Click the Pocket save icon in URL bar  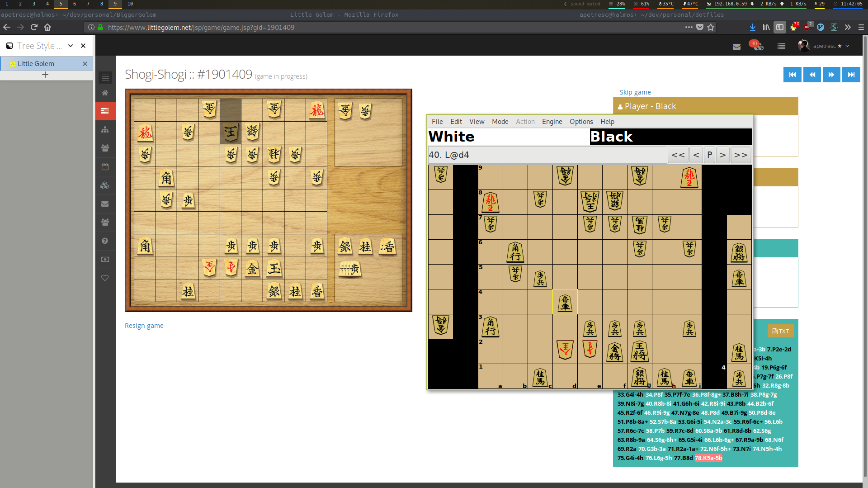click(x=700, y=27)
